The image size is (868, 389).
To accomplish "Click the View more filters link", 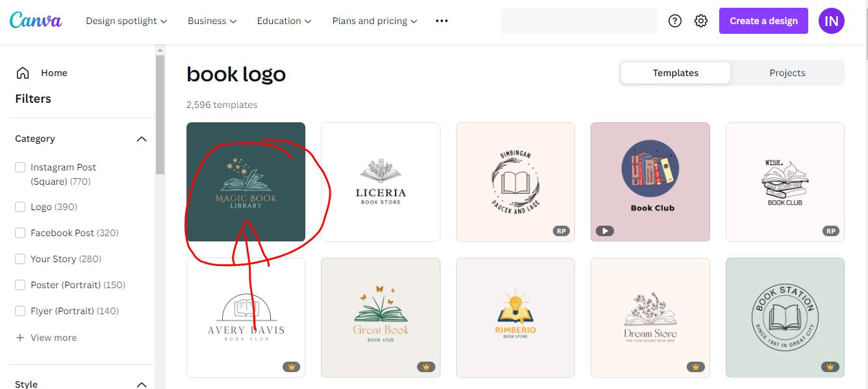I will 45,337.
